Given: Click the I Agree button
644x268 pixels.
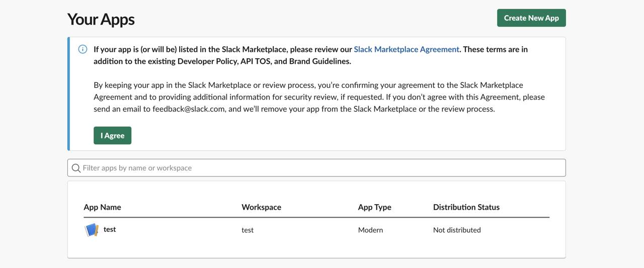Looking at the screenshot, I should tap(112, 135).
